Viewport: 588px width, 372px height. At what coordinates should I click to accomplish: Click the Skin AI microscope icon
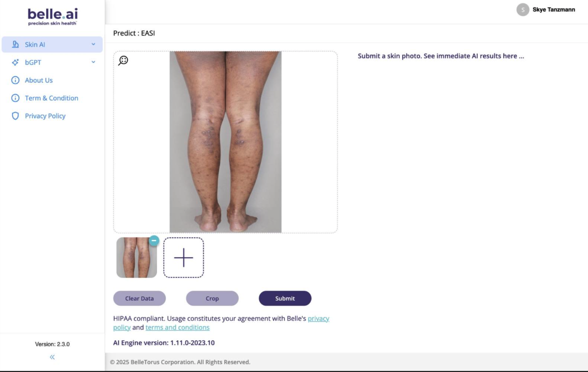point(16,45)
